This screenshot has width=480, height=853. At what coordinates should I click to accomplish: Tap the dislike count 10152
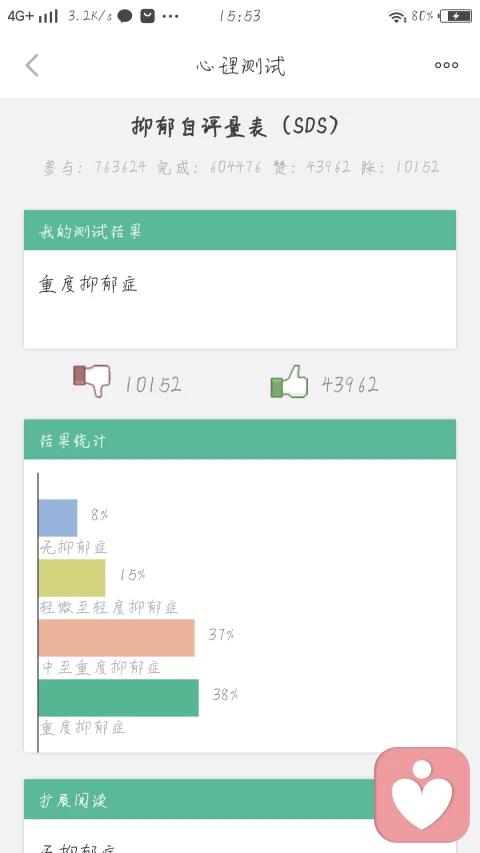153,385
